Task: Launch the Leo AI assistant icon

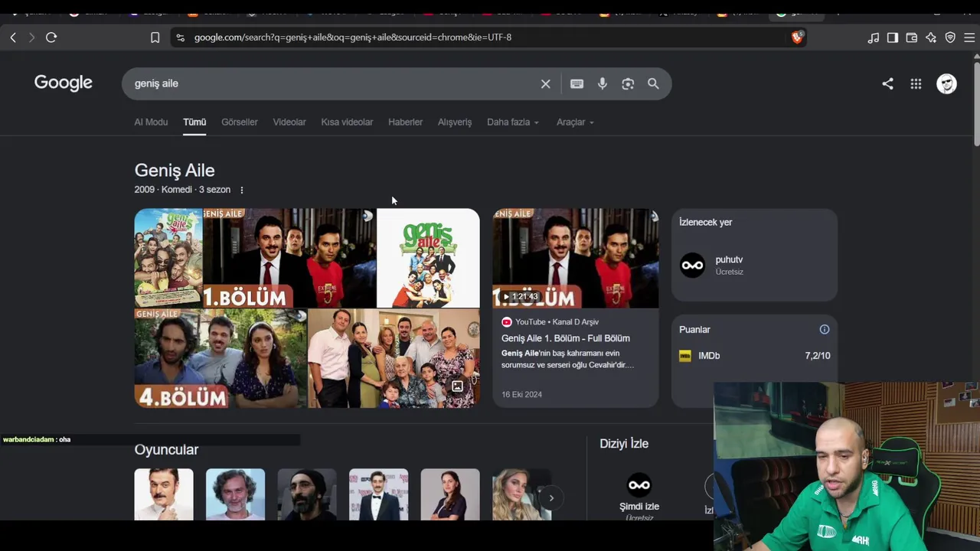Action: [931, 37]
